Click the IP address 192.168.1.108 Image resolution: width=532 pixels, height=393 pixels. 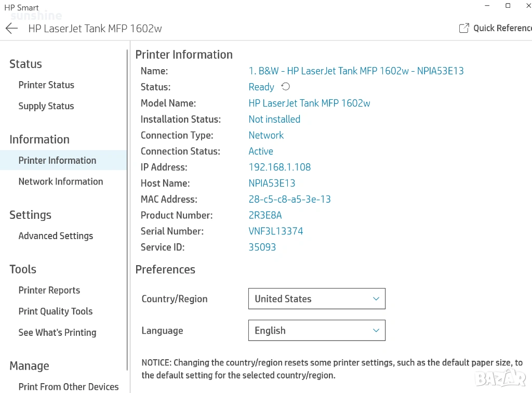(x=280, y=167)
